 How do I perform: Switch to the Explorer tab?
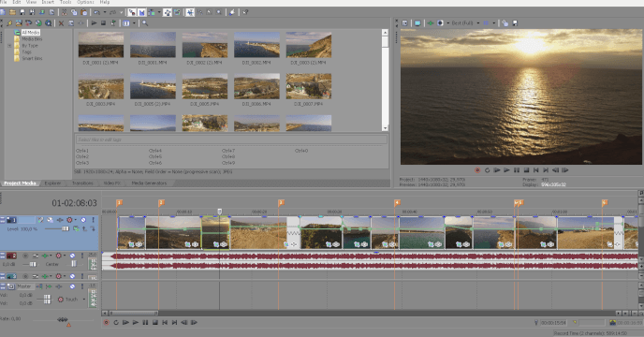pyautogui.click(x=52, y=183)
